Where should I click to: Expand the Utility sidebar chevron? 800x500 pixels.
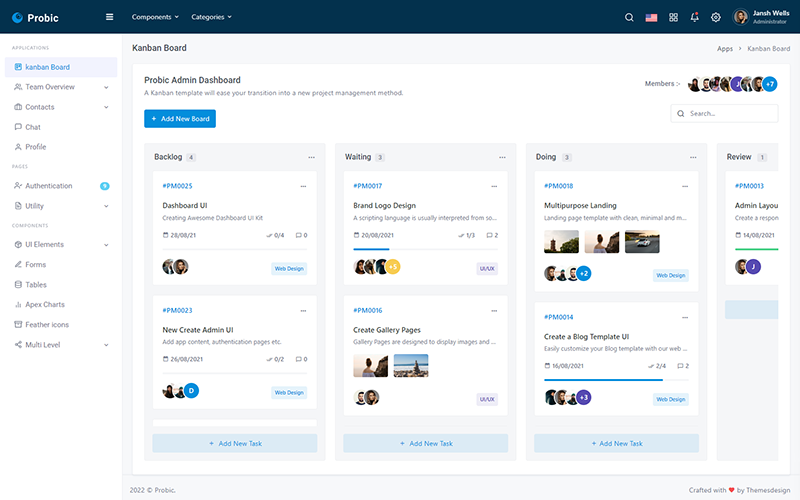point(106,206)
